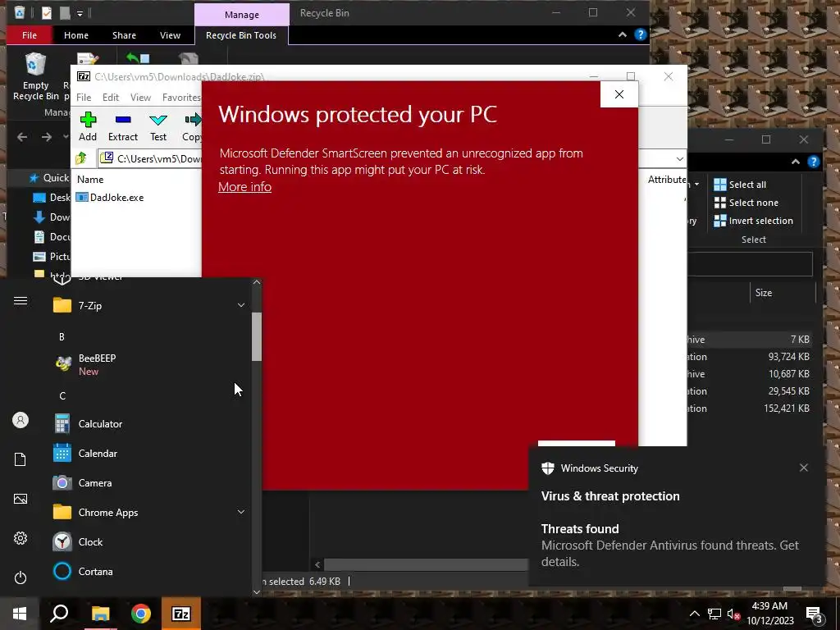
Task: Click Invert selection in background Explorer
Action: [x=753, y=221]
